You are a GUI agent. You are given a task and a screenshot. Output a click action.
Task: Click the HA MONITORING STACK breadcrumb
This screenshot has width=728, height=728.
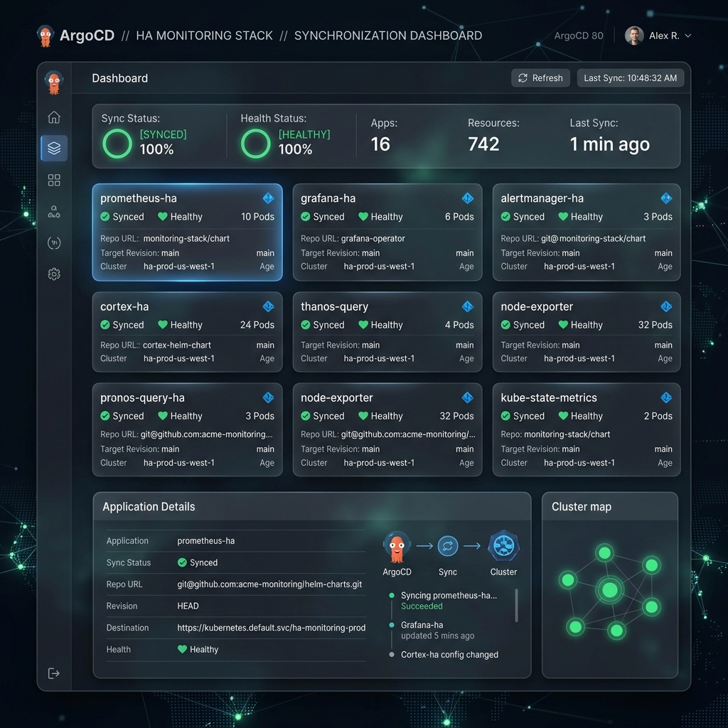(204, 36)
